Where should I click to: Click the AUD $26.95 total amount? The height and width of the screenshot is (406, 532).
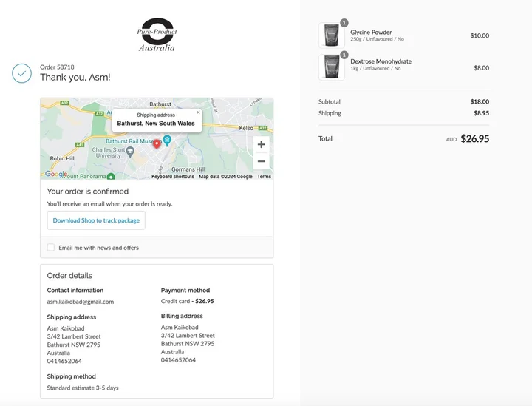point(474,138)
